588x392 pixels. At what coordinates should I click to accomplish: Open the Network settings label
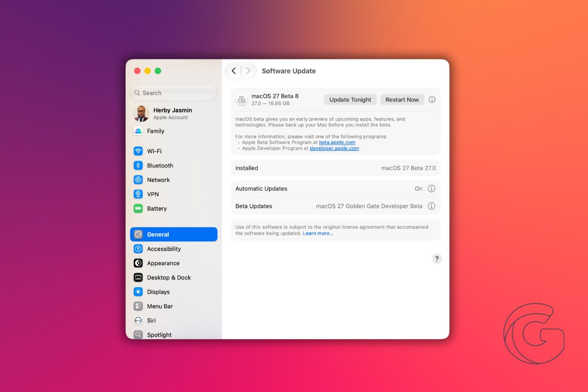coord(159,180)
